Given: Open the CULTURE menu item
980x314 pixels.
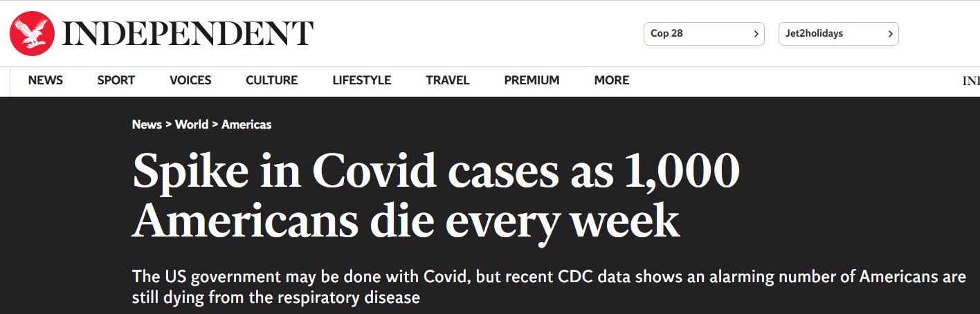Looking at the screenshot, I should (x=271, y=80).
